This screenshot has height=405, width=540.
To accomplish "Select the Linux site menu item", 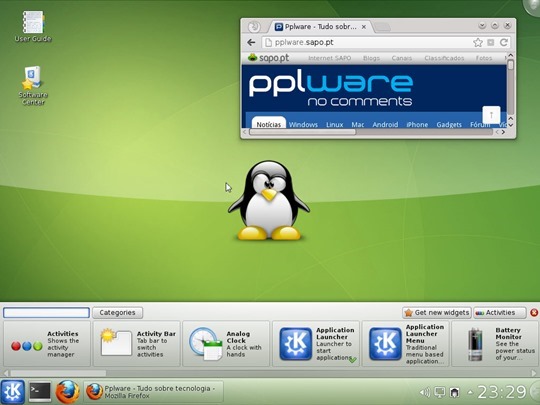I will [334, 124].
